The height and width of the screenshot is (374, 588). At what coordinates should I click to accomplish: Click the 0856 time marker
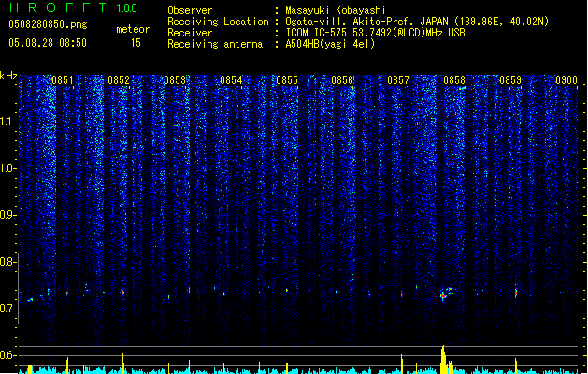[342, 80]
